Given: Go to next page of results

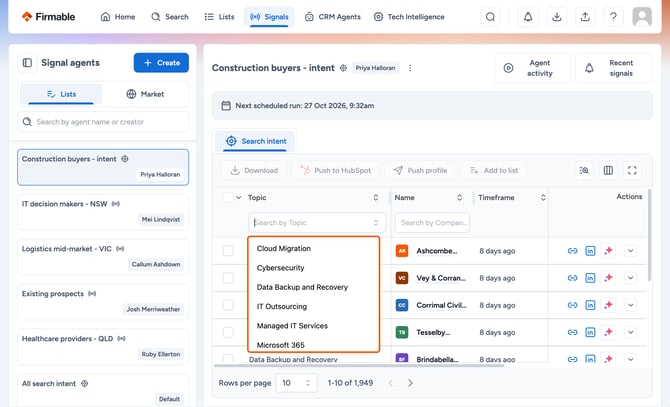Looking at the screenshot, I should (x=410, y=383).
